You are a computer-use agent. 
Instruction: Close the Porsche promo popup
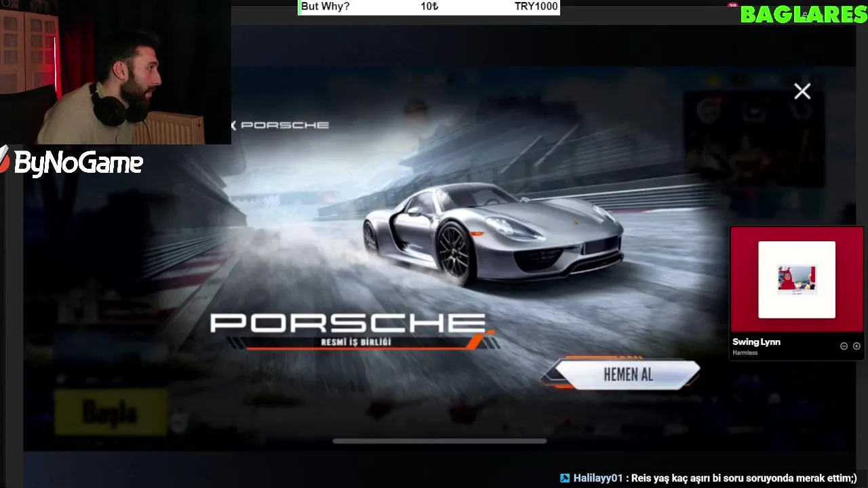click(802, 91)
